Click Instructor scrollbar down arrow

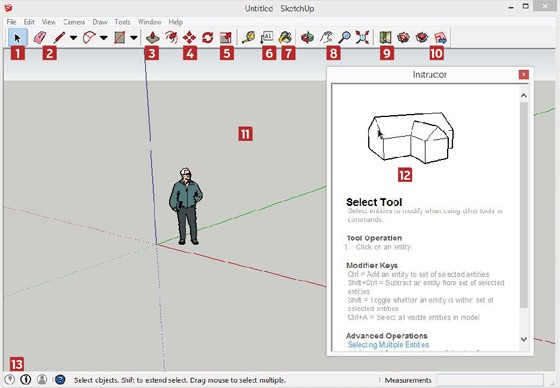tap(524, 339)
